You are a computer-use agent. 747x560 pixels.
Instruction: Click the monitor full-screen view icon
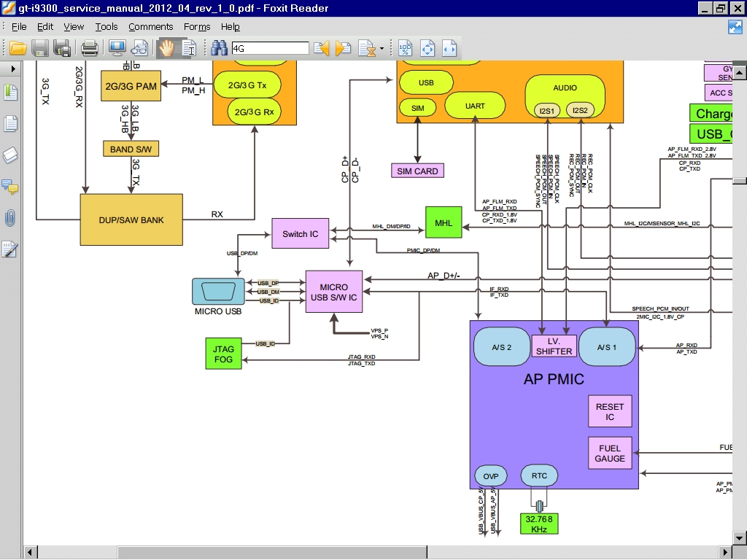[x=117, y=48]
